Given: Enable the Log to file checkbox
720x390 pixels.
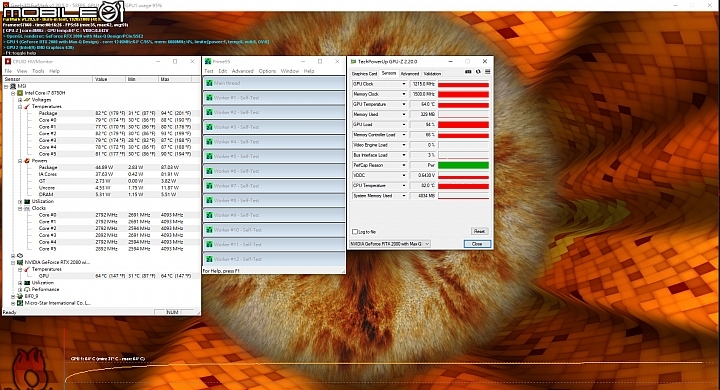Looking at the screenshot, I should point(354,232).
